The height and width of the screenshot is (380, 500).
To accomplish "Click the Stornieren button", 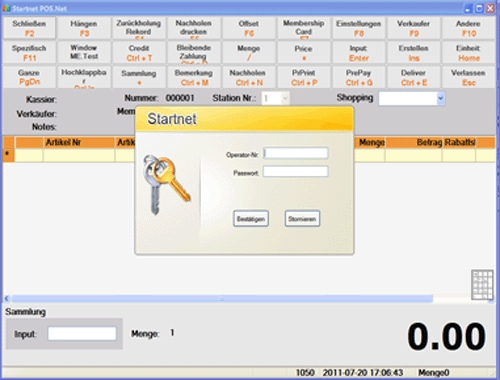I will 302,219.
